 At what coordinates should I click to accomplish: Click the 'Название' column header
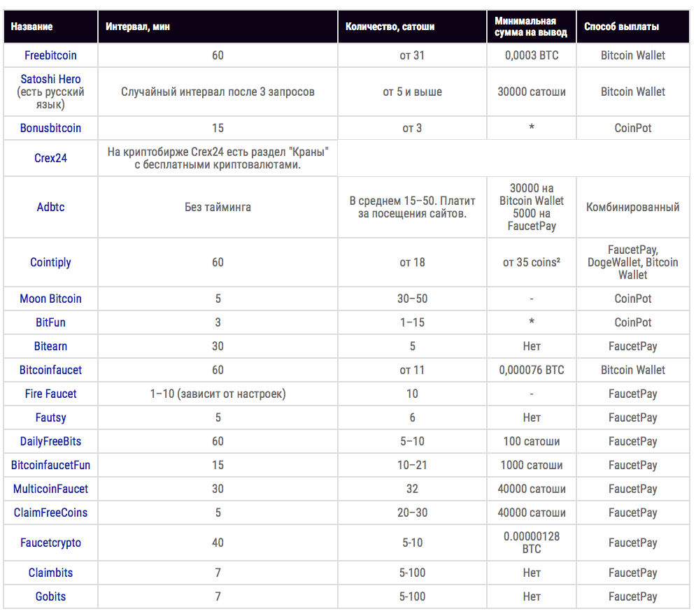pos(32,27)
